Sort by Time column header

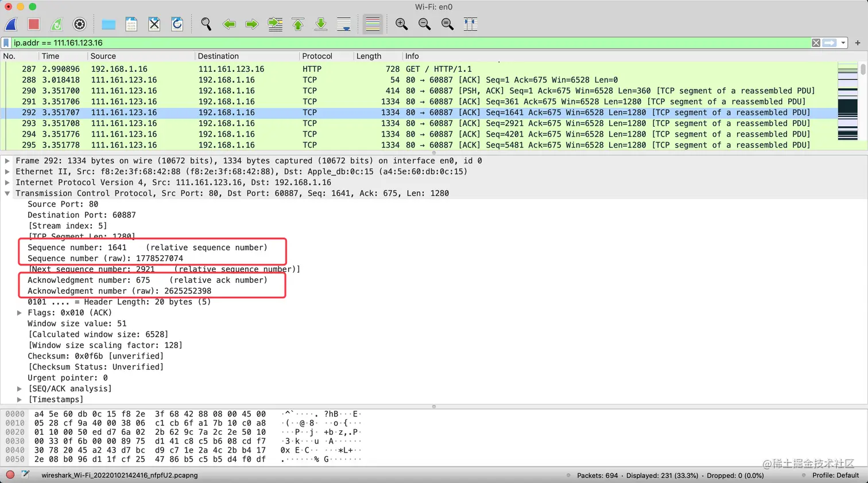pos(63,56)
